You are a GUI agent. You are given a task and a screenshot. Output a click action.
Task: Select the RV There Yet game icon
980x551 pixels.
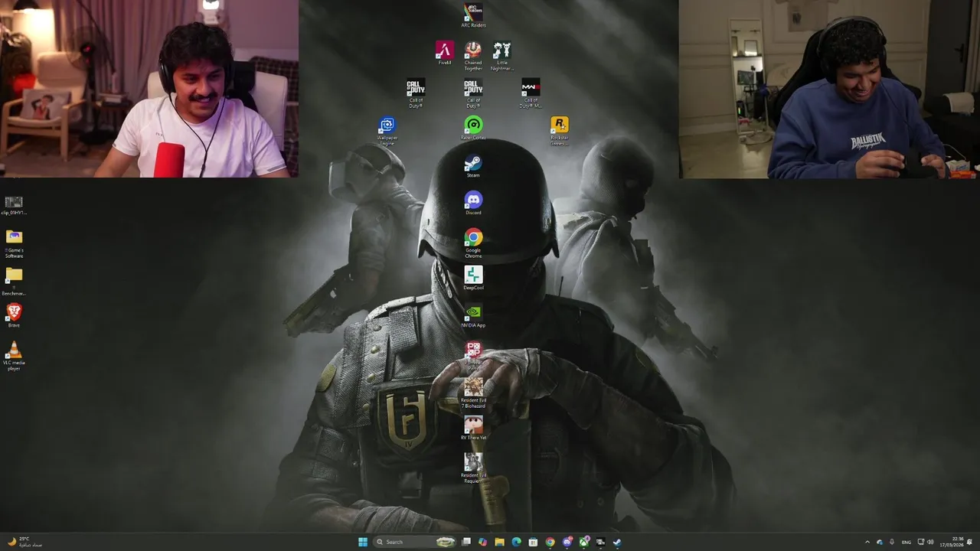coord(473,428)
